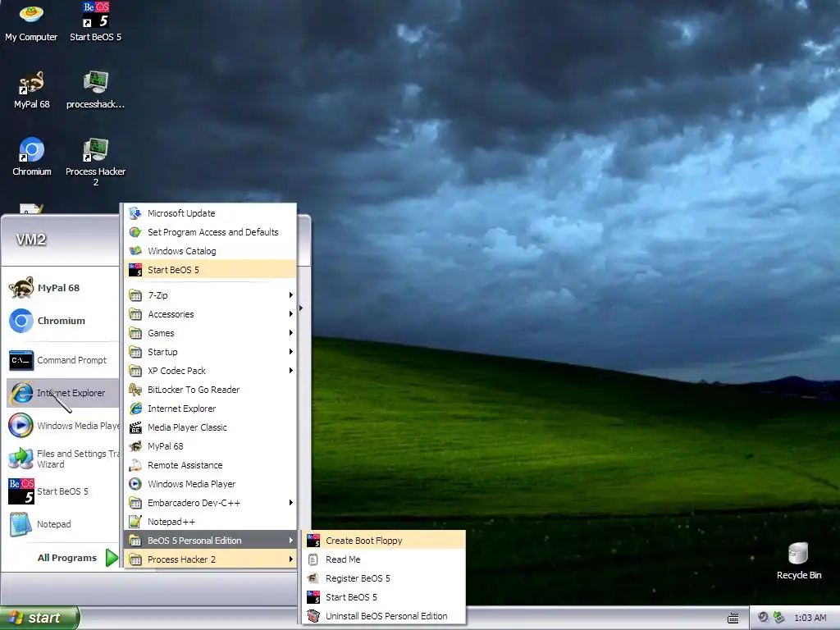The height and width of the screenshot is (630, 840).
Task: Expand the 7-Zip program folder
Action: (x=211, y=295)
